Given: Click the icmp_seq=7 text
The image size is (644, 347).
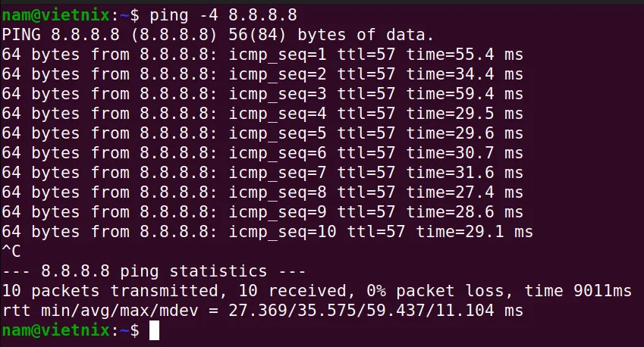Looking at the screenshot, I should [x=278, y=173].
